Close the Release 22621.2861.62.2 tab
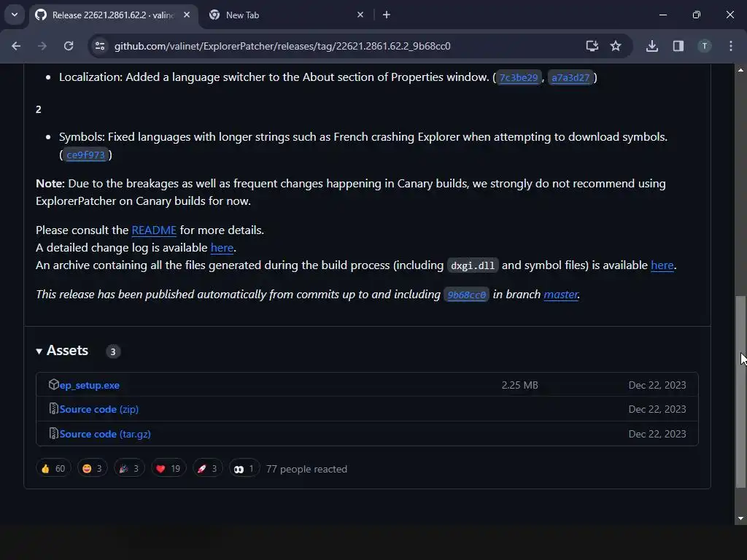747x560 pixels. pos(187,15)
